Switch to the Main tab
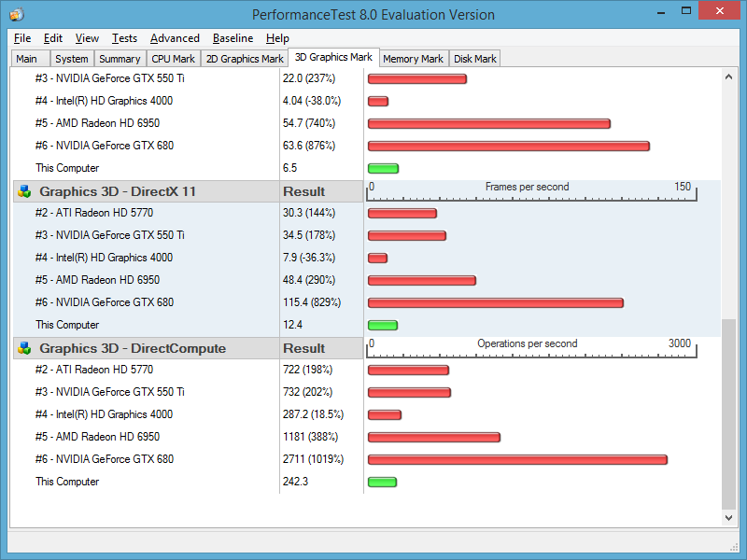The height and width of the screenshot is (560, 747). pos(30,59)
